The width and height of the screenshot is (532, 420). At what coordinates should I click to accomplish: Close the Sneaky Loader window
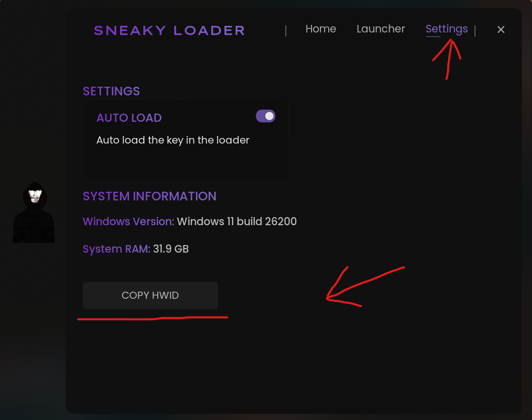pos(501,29)
